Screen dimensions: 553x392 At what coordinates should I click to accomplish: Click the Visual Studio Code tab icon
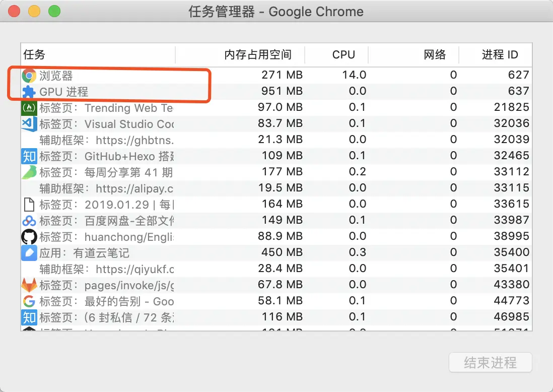click(x=29, y=124)
